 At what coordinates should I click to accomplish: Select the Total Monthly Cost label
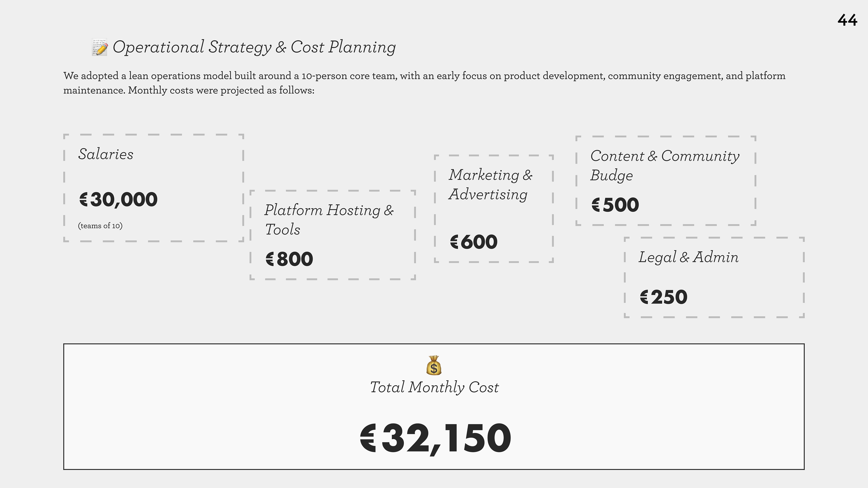(x=434, y=387)
